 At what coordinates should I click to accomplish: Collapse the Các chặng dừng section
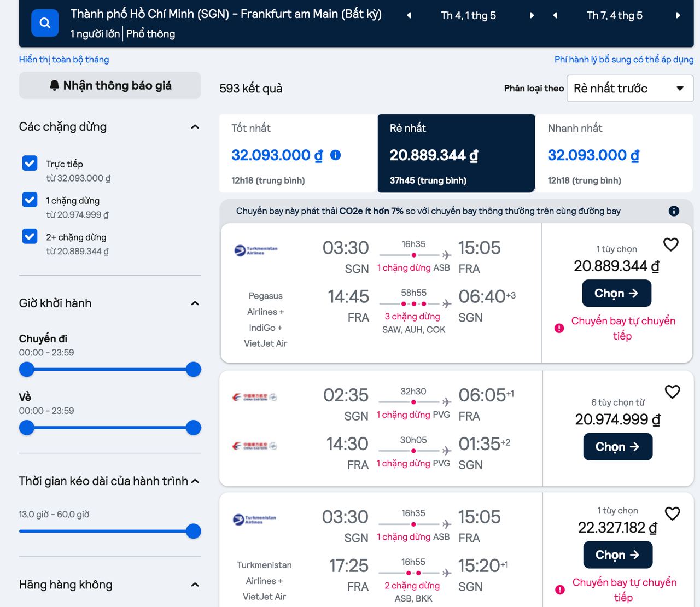tap(195, 127)
